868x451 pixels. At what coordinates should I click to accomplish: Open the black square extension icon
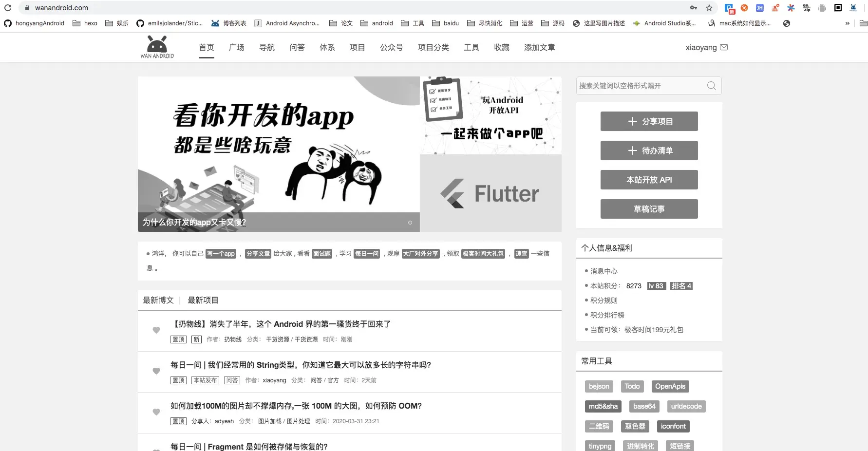[x=838, y=8]
